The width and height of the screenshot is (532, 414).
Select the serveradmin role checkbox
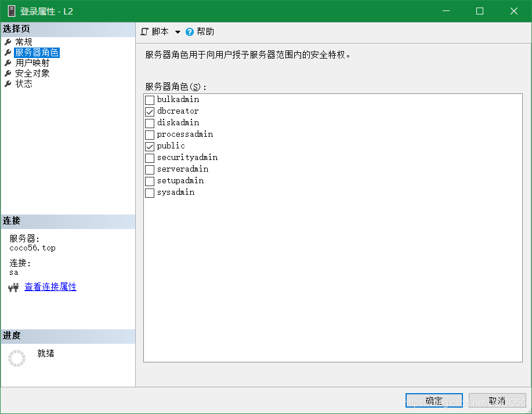150,169
